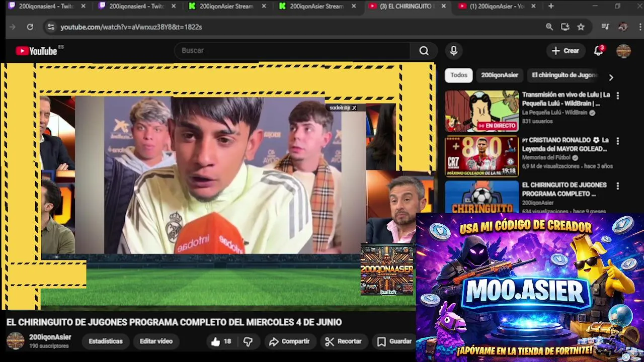Switch to the (3) EL CHIRINGUITO tab
This screenshot has width=644, height=362.
[406, 6]
